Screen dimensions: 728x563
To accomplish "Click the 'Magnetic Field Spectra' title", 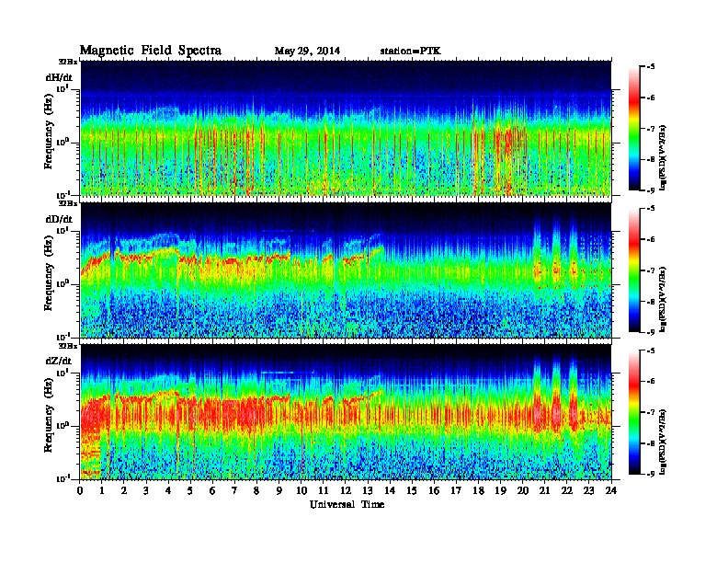I will pyautogui.click(x=151, y=51).
